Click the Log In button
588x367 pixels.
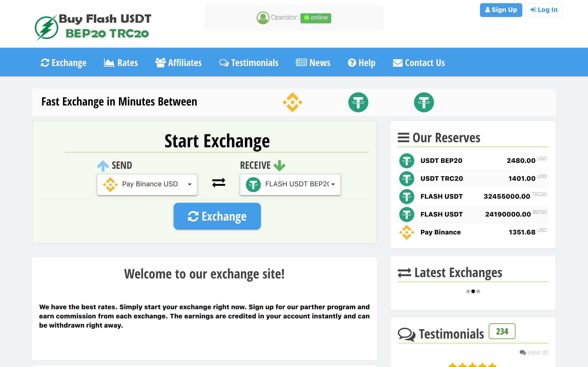click(x=544, y=10)
